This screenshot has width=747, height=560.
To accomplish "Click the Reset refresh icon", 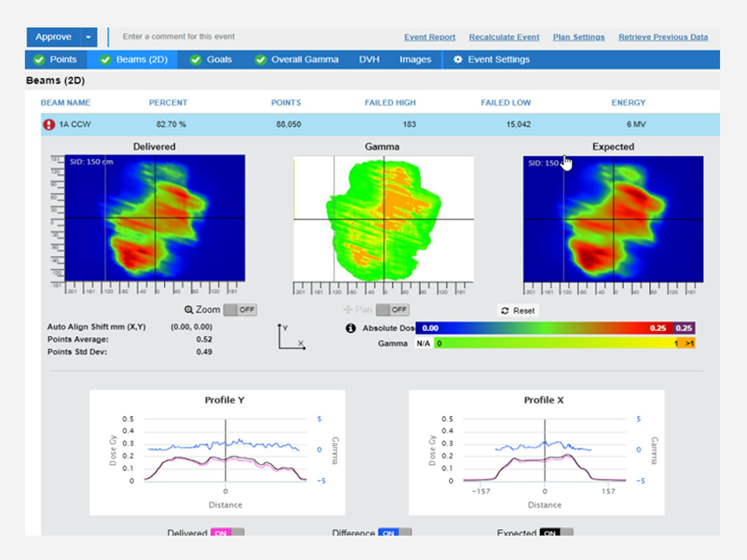I will coord(505,311).
